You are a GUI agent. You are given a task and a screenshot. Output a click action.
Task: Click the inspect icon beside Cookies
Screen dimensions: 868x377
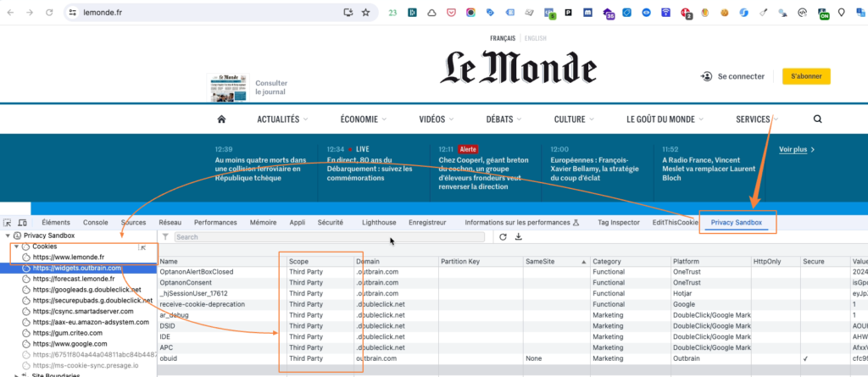coord(142,247)
